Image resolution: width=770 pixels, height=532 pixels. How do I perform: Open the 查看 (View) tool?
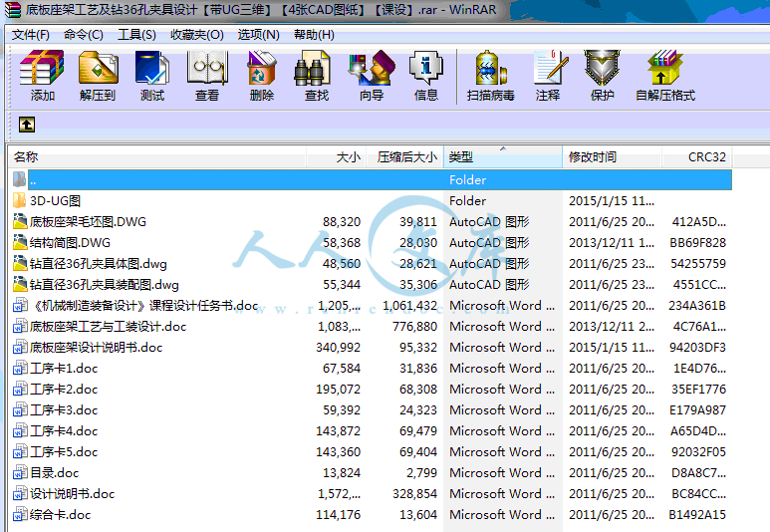click(207, 76)
